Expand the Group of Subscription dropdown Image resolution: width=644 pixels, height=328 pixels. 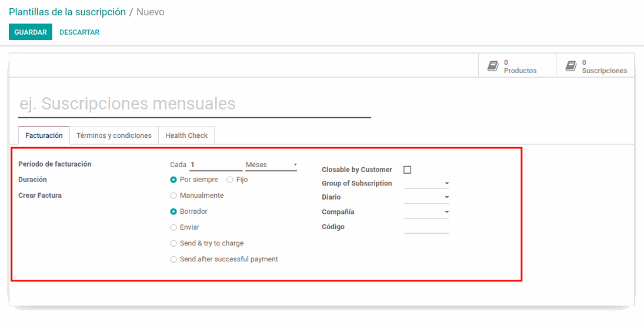coord(426,183)
